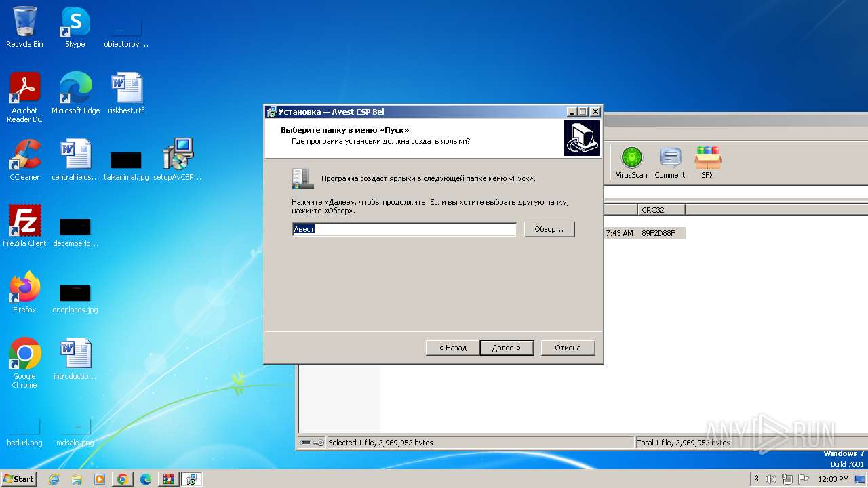Click the Comment toolbar icon in the WinRAR window
The width and height of the screenshot is (868, 488).
click(670, 163)
